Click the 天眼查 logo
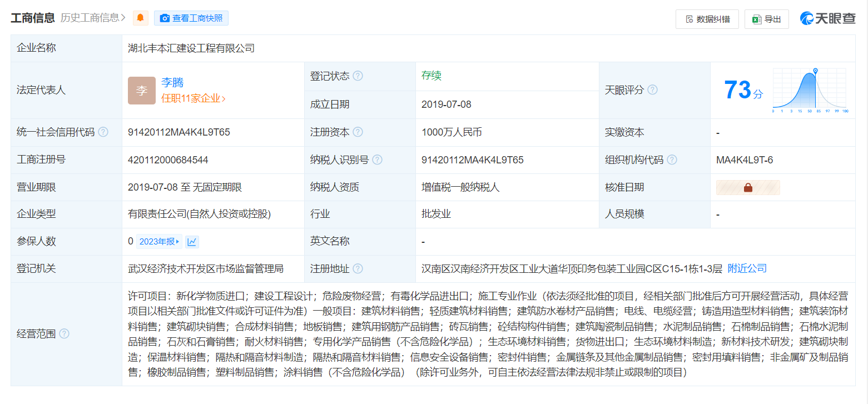This screenshot has width=868, height=404. point(828,18)
